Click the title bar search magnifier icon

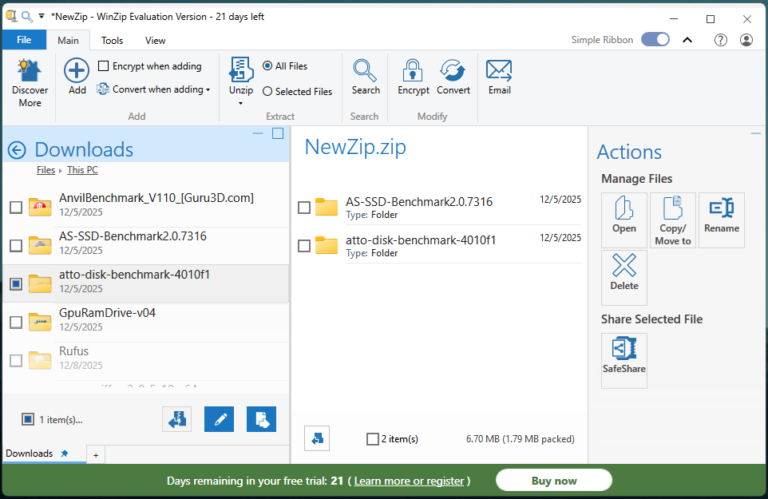pos(27,17)
